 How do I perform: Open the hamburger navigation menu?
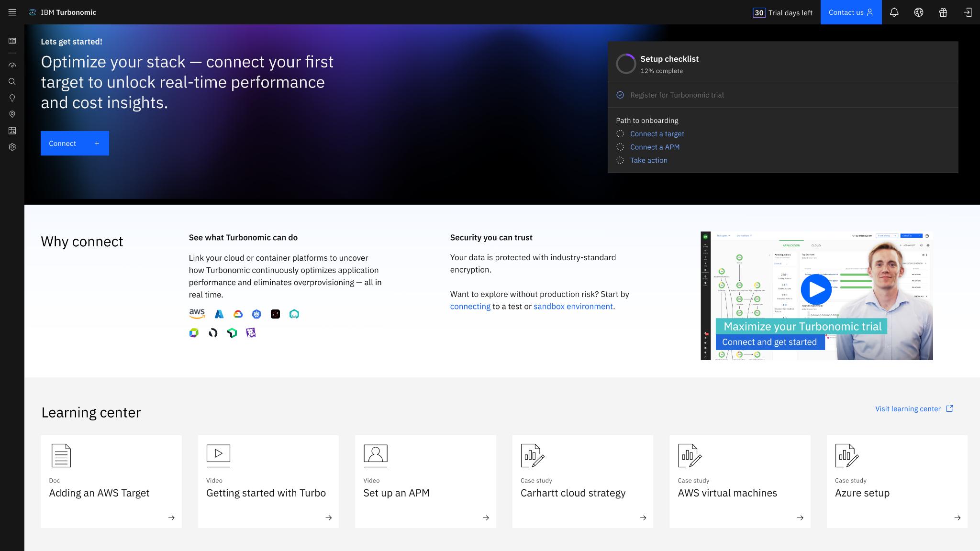(x=12, y=12)
